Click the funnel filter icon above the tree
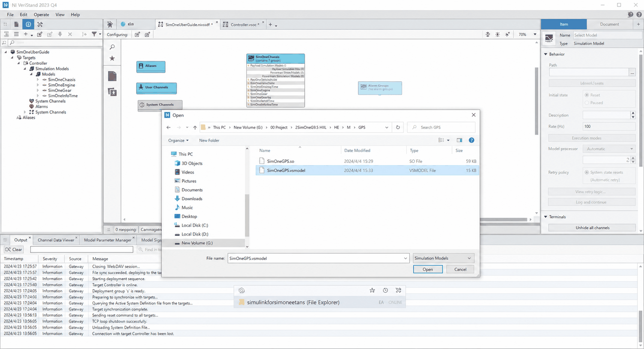 click(94, 34)
